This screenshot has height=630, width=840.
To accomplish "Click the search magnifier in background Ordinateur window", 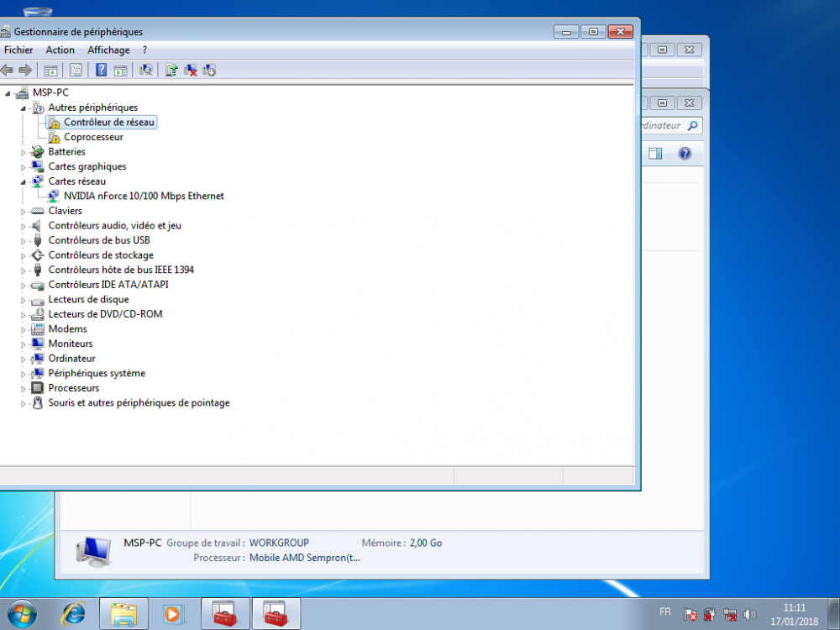I will [x=693, y=125].
